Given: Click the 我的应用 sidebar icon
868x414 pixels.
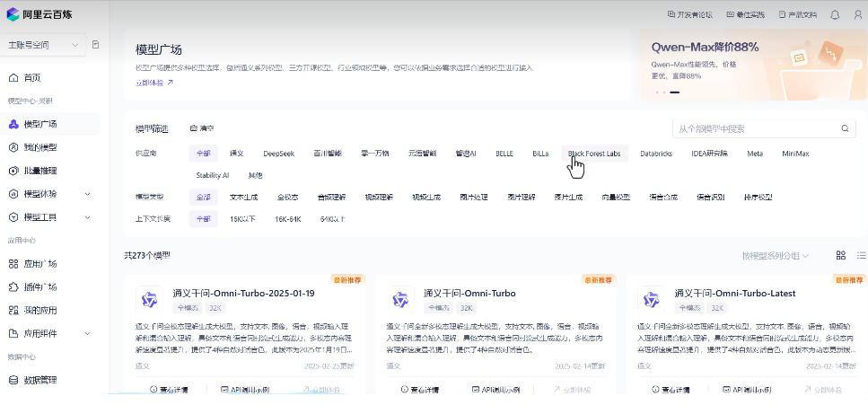Looking at the screenshot, I should coord(13,311).
